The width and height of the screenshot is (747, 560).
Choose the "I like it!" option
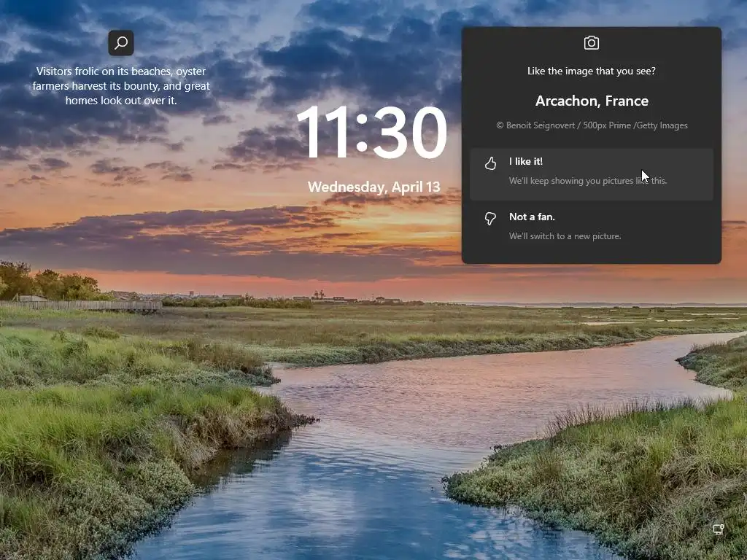(591, 174)
